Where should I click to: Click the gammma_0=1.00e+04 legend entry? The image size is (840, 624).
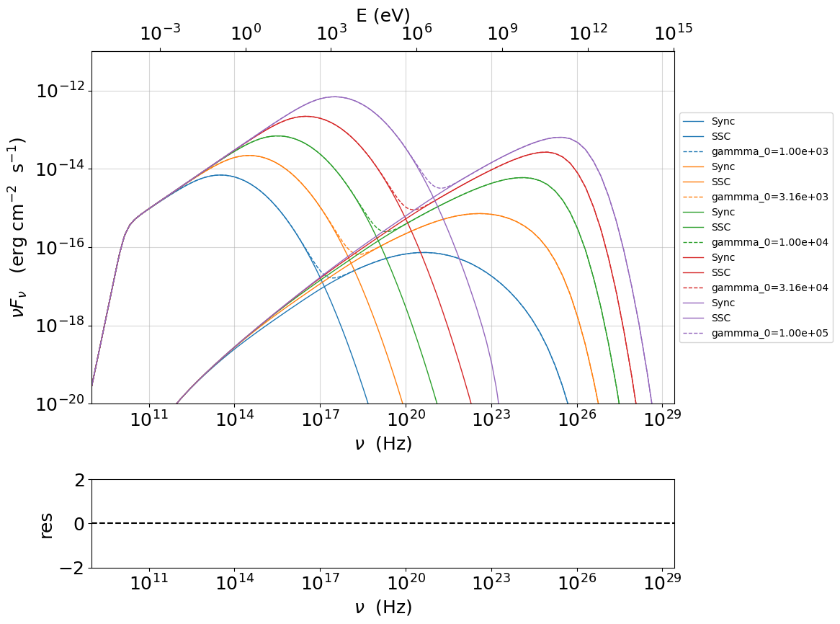769,242
